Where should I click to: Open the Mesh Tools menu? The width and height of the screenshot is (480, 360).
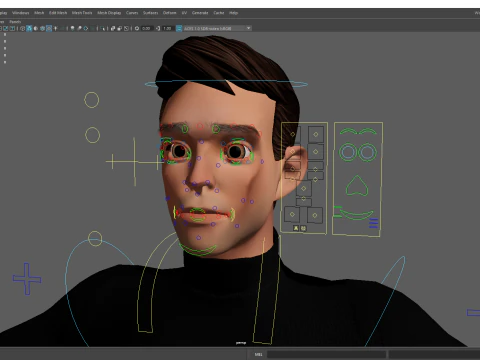click(82, 13)
